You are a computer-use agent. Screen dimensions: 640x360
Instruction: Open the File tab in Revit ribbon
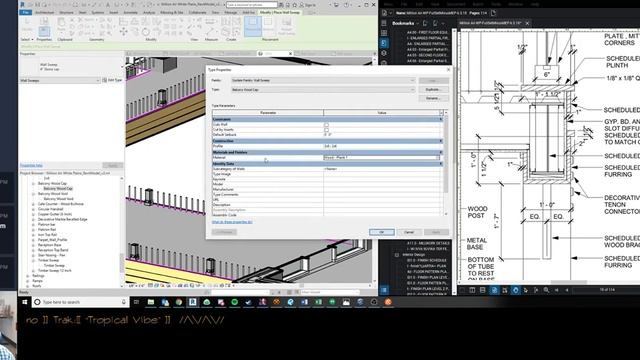coord(26,13)
